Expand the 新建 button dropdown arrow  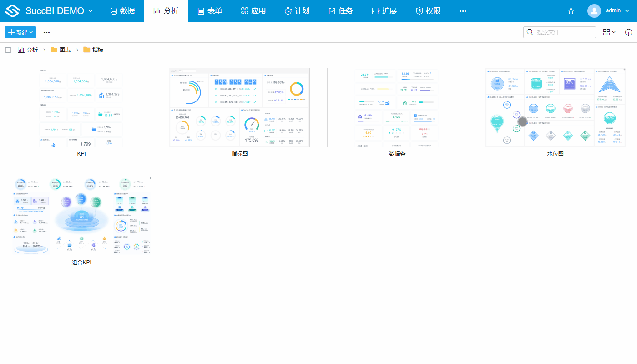(x=31, y=32)
